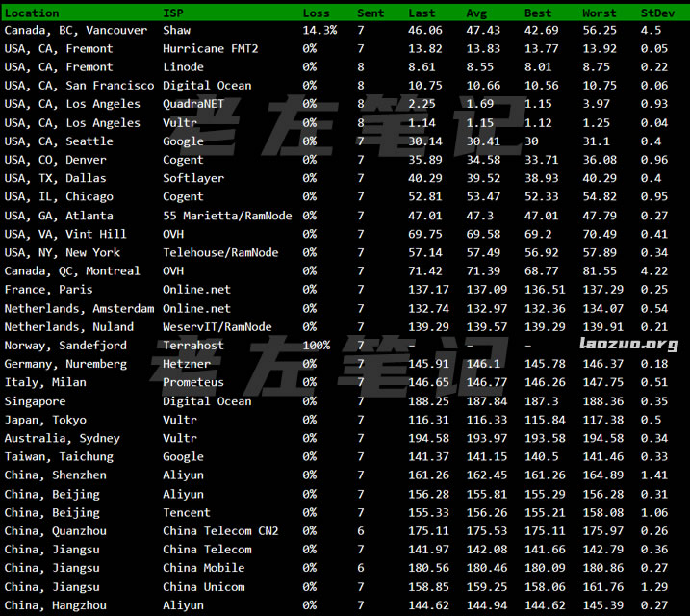Click the Best column header
This screenshot has height=616, width=690.
point(538,13)
